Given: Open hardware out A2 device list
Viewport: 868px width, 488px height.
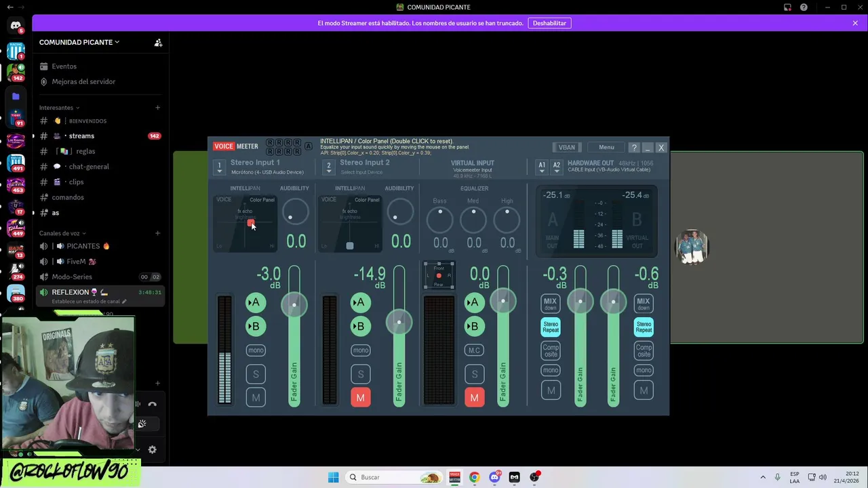Looking at the screenshot, I should coord(557,167).
